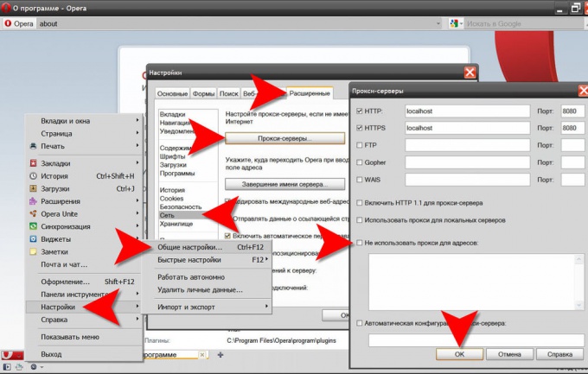Click the automatic proxy configuration URL field
Viewport: 588px width, 374px height.
point(476,340)
